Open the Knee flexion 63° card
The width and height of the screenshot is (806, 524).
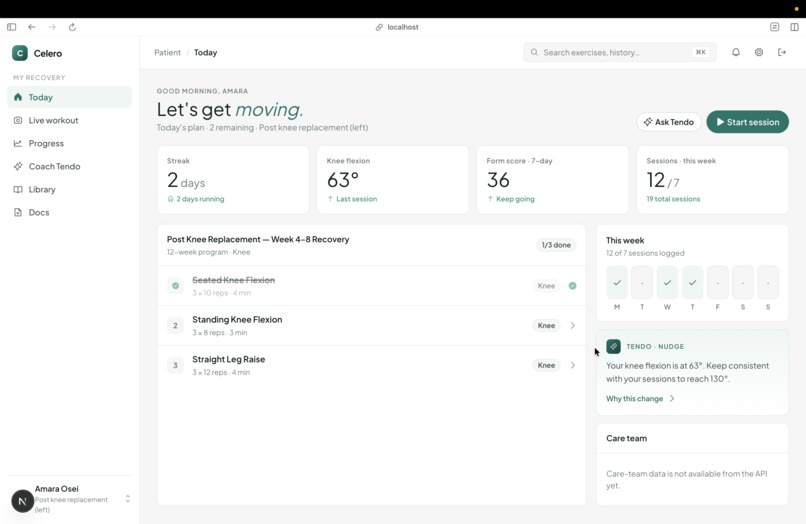click(393, 179)
